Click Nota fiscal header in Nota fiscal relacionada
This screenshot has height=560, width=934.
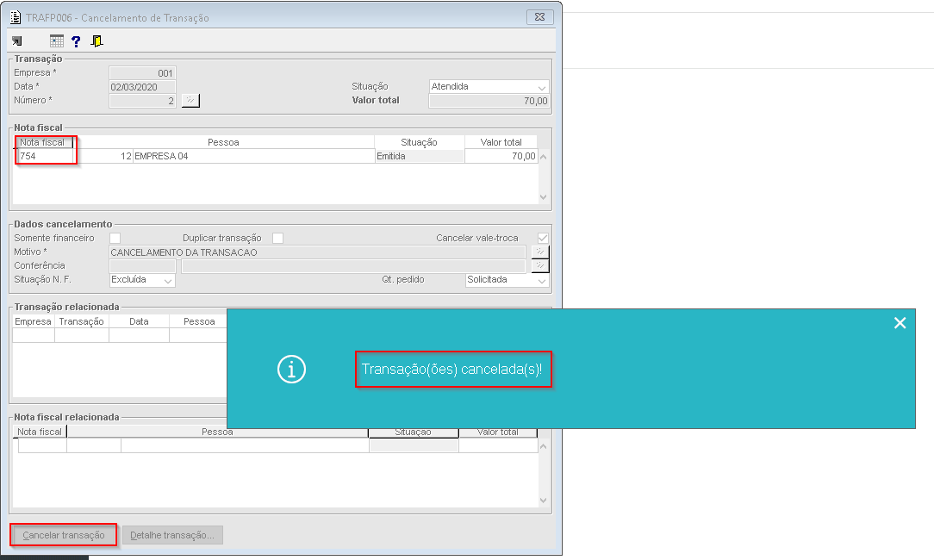(40, 432)
